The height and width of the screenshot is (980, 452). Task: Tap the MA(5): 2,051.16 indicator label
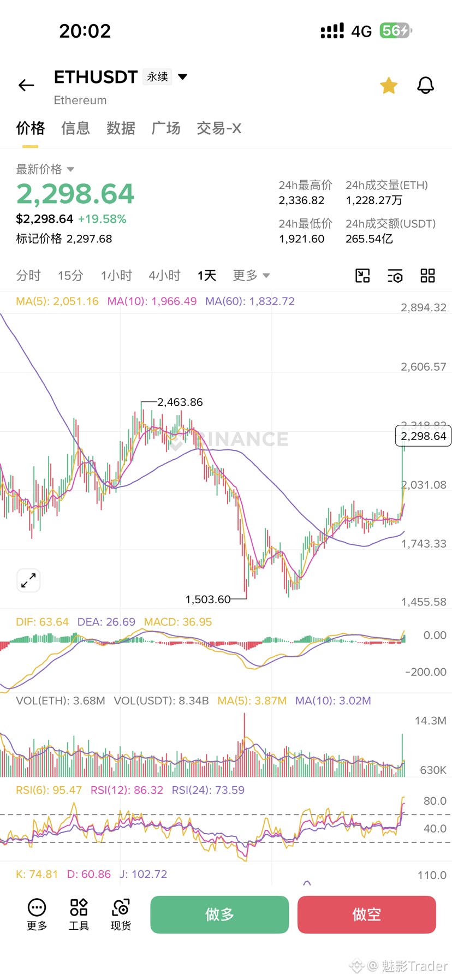coord(57,301)
